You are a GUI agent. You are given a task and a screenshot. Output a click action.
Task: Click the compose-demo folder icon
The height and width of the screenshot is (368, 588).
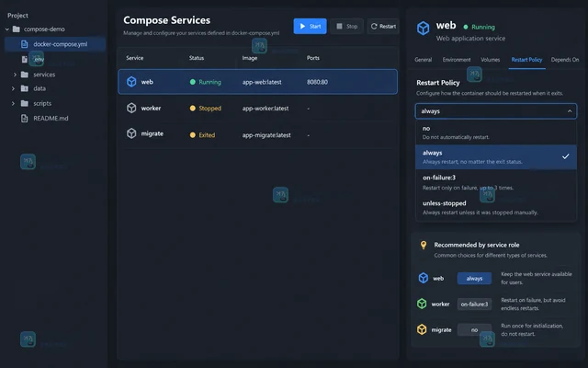coord(17,29)
